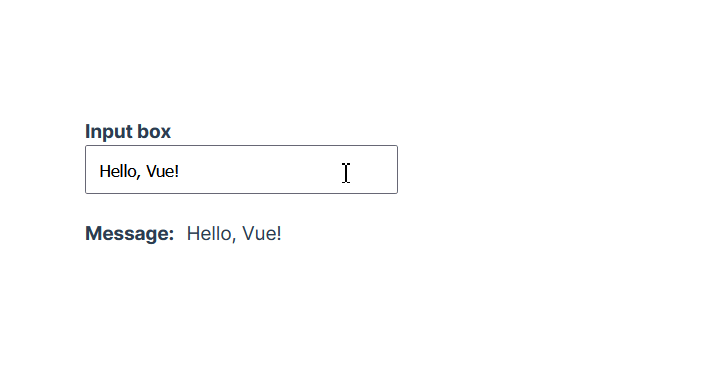
Task: Focus the Input box text field
Action: pos(241,169)
